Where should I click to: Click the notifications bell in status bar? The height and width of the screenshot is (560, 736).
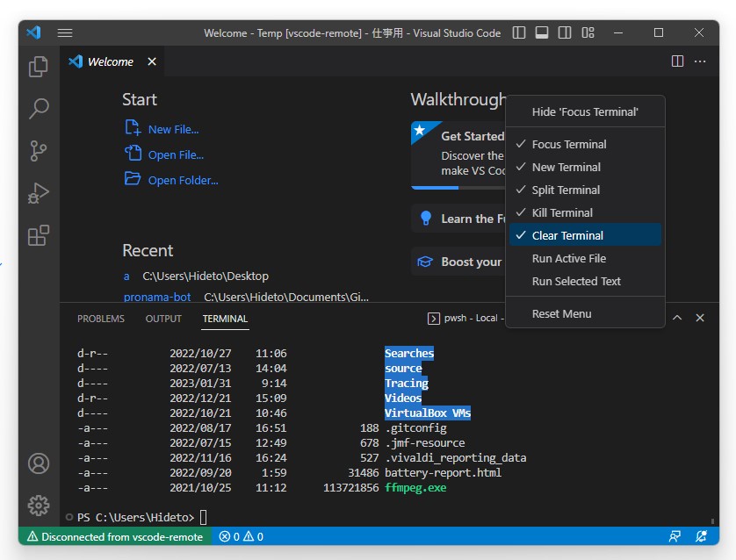point(701,536)
